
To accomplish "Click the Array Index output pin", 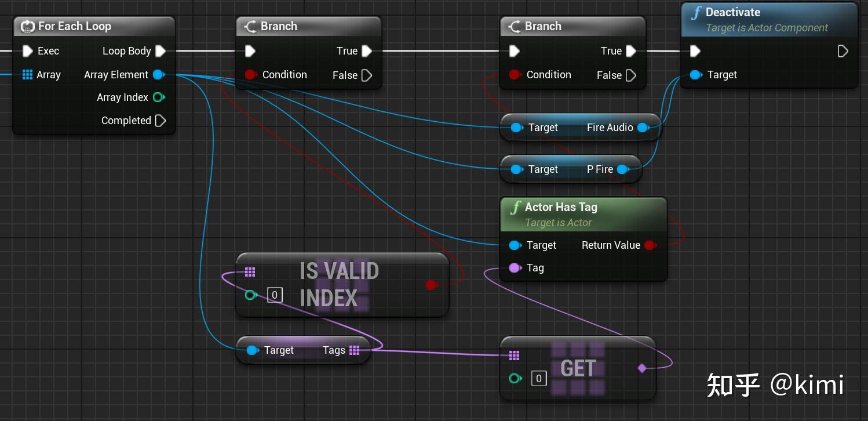I will pos(158,97).
